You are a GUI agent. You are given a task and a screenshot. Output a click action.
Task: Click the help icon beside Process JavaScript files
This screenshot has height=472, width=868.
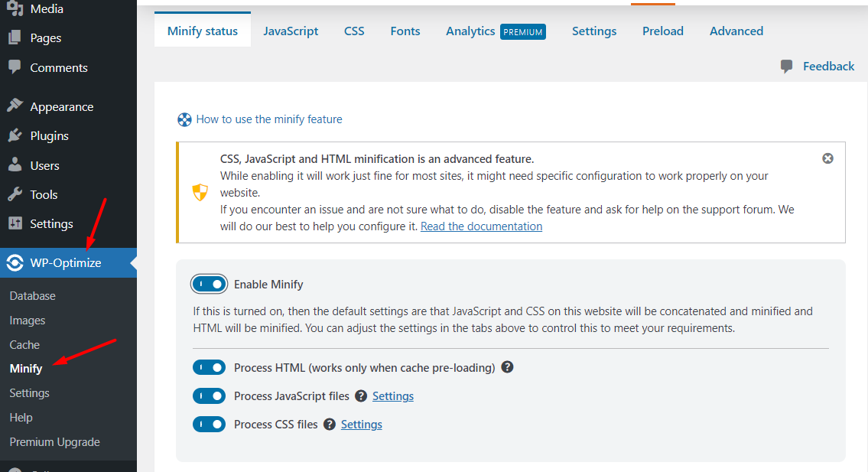point(361,396)
